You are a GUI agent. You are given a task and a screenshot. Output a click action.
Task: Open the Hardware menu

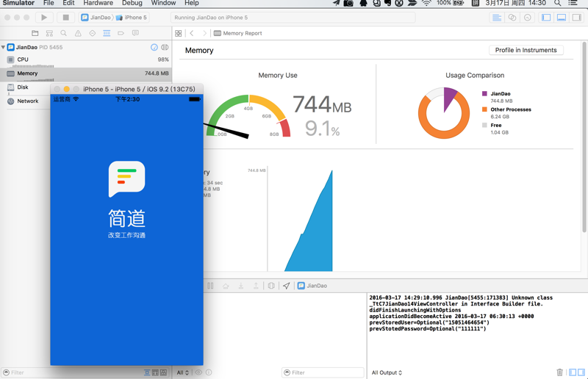click(x=98, y=3)
